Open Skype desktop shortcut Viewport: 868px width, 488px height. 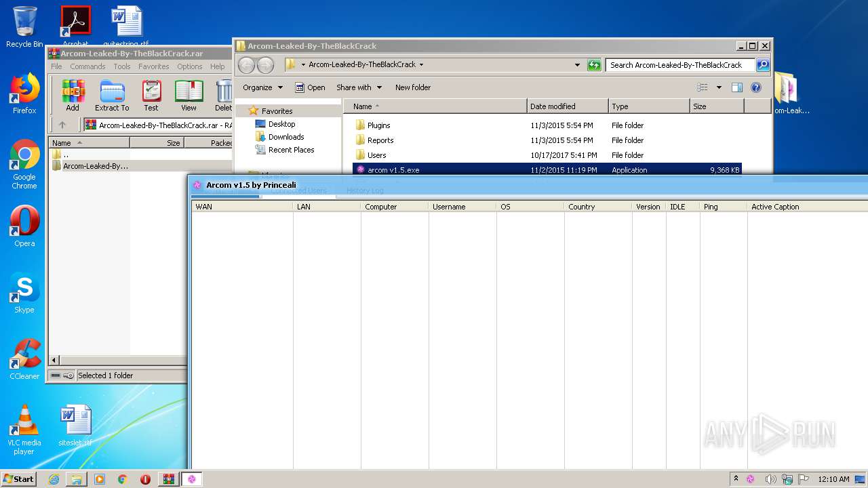(x=24, y=293)
